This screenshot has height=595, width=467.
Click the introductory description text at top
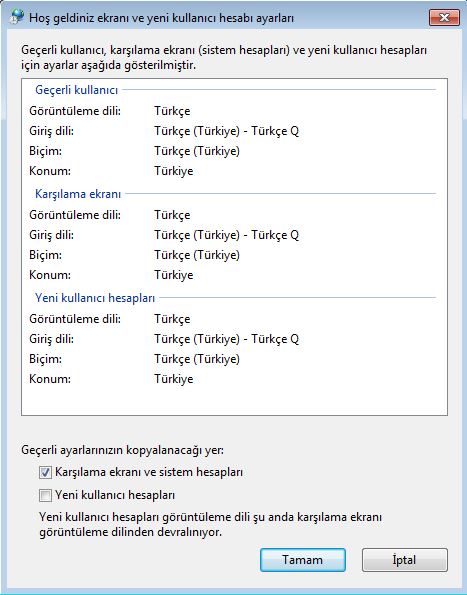pos(224,58)
